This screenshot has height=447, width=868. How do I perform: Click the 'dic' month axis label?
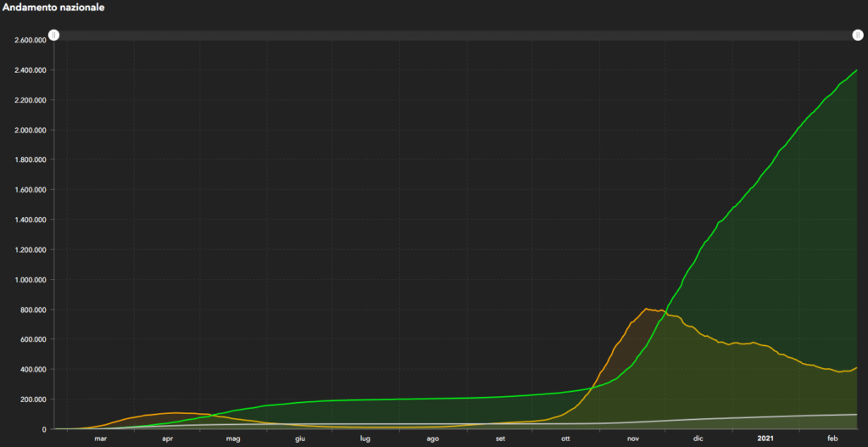698,439
